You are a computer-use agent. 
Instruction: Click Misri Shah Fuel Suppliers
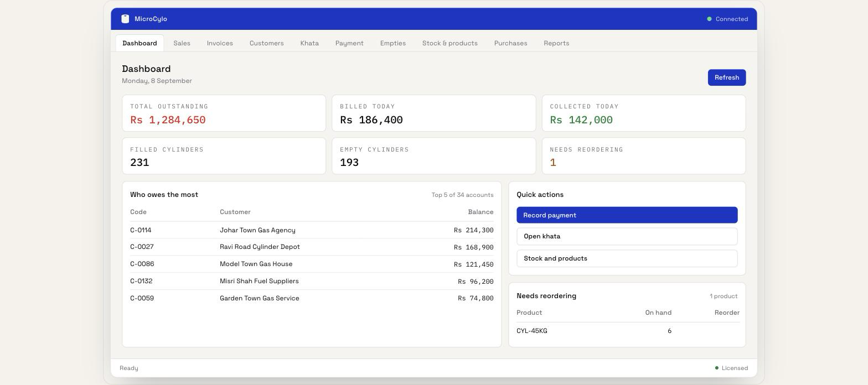click(259, 281)
